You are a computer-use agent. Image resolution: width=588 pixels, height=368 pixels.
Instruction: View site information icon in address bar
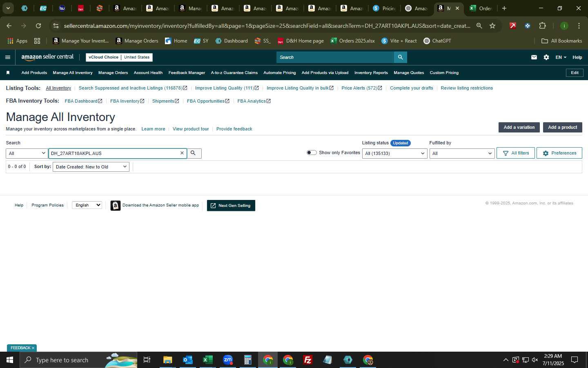tap(56, 26)
